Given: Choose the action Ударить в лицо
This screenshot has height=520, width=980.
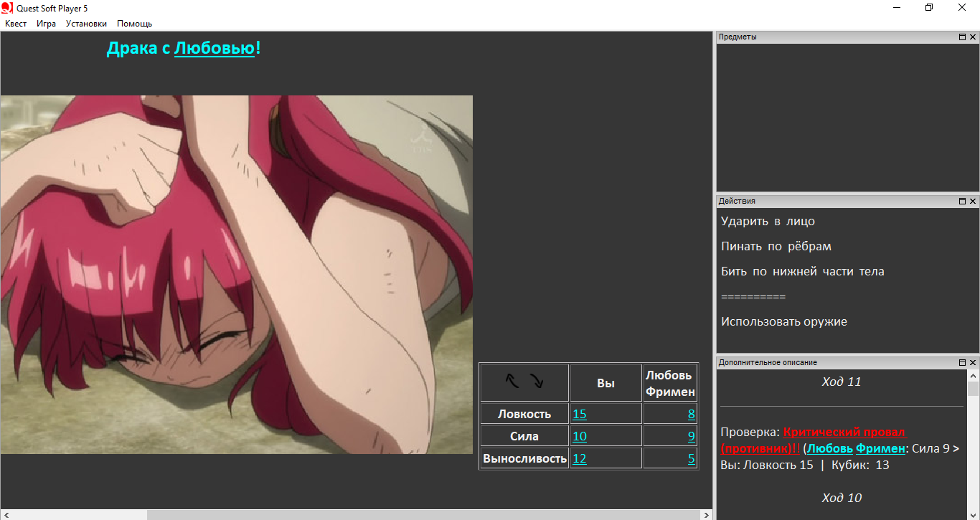Looking at the screenshot, I should coord(768,222).
